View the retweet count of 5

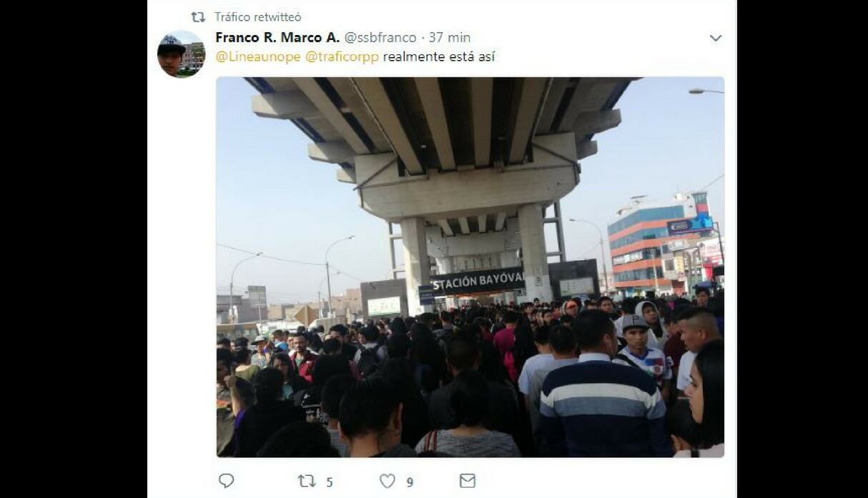pos(330,482)
